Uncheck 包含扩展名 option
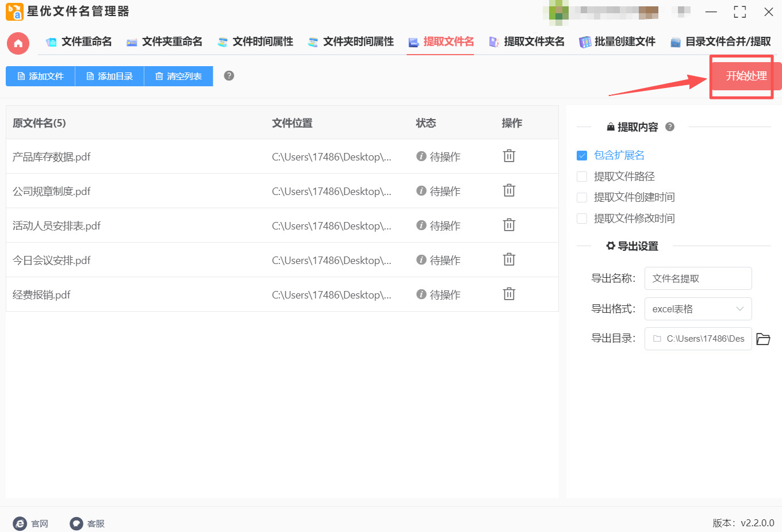782x532 pixels. [x=581, y=155]
